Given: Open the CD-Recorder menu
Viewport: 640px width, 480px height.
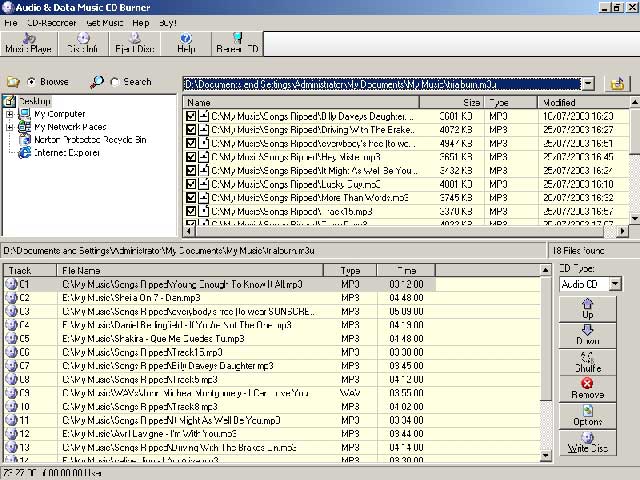Looking at the screenshot, I should 51,23.
